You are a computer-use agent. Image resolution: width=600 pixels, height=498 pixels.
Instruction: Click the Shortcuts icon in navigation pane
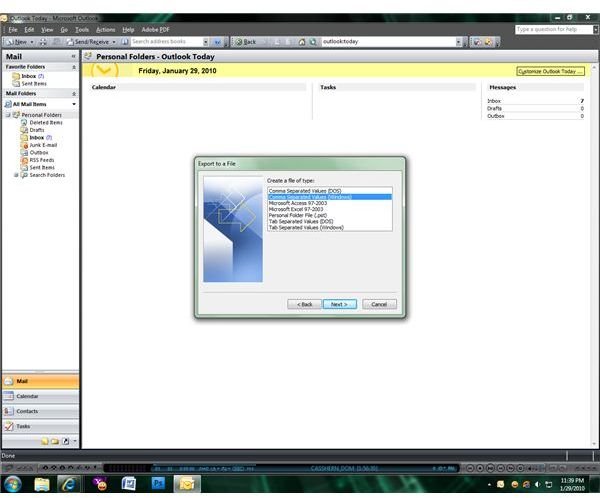[65, 441]
